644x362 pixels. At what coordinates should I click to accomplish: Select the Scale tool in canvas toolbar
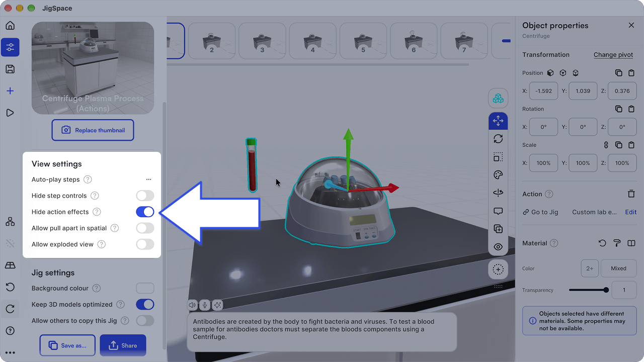coord(498,157)
